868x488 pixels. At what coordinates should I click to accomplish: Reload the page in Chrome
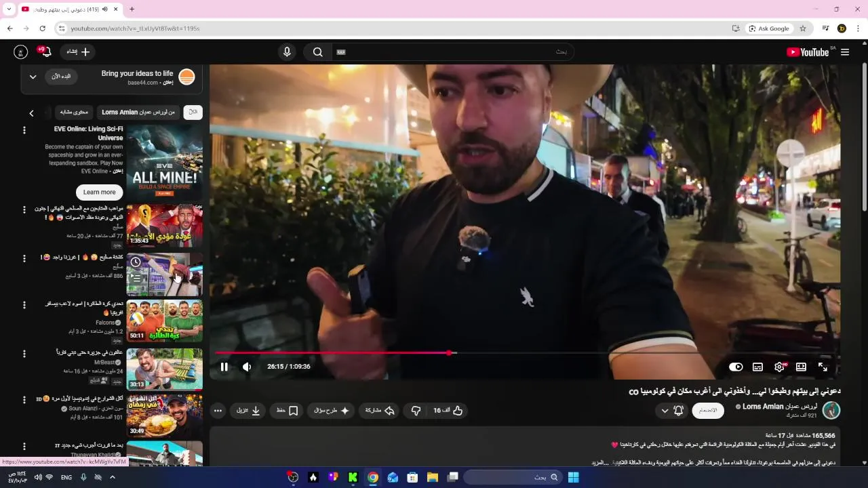click(42, 28)
